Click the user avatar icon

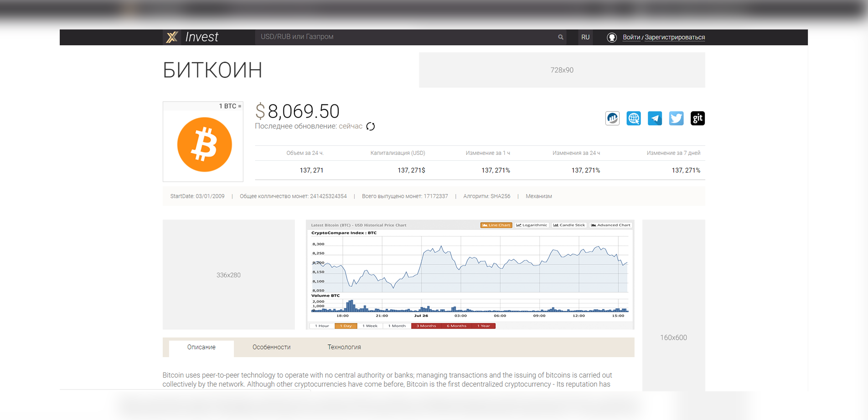[x=612, y=37]
